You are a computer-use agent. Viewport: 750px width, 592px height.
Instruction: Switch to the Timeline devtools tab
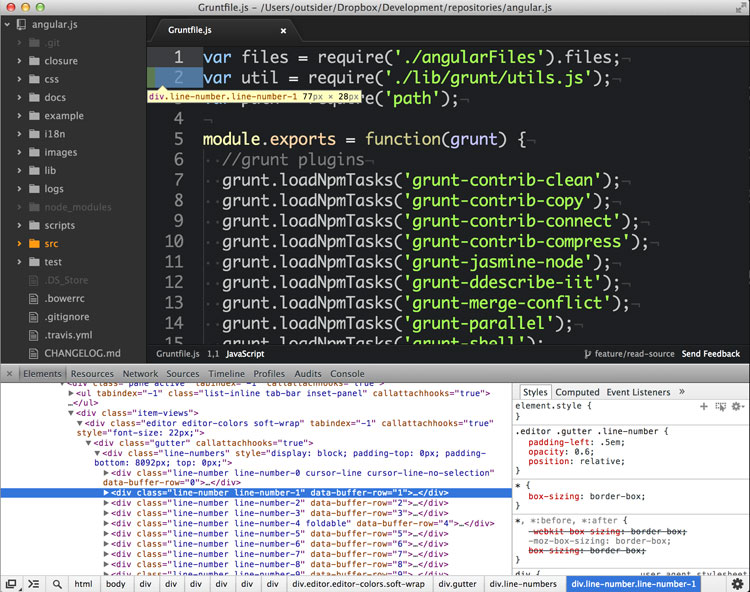(x=226, y=373)
